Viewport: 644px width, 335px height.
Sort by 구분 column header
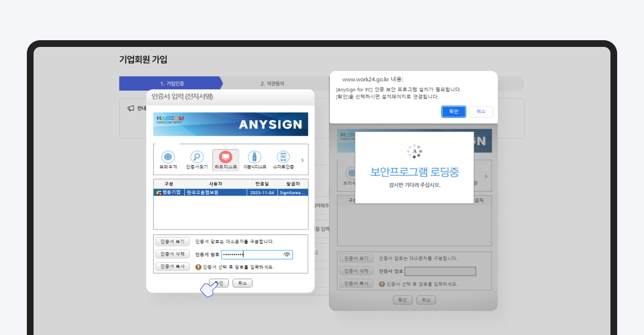(169, 184)
